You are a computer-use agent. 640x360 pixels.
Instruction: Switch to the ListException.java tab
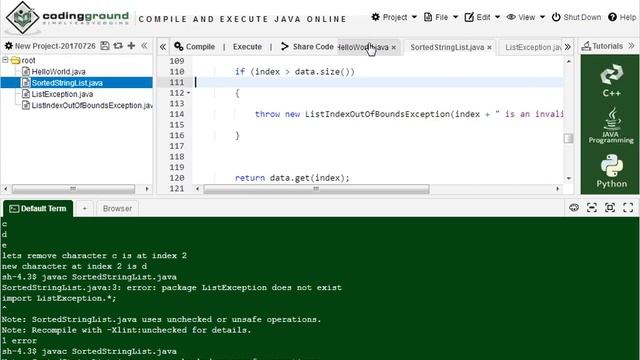point(533,47)
